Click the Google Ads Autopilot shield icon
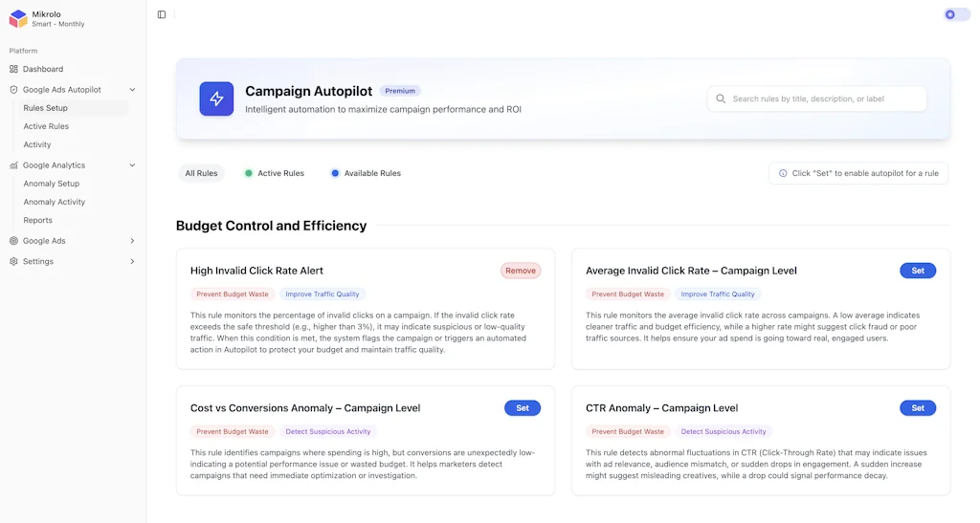 (13, 90)
